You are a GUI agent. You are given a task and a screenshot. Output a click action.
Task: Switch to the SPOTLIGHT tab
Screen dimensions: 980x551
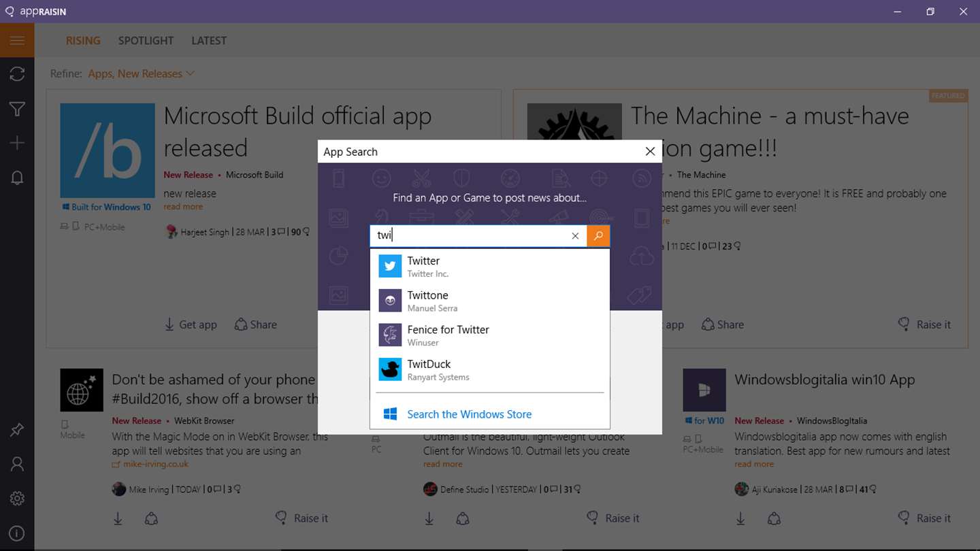(x=146, y=41)
